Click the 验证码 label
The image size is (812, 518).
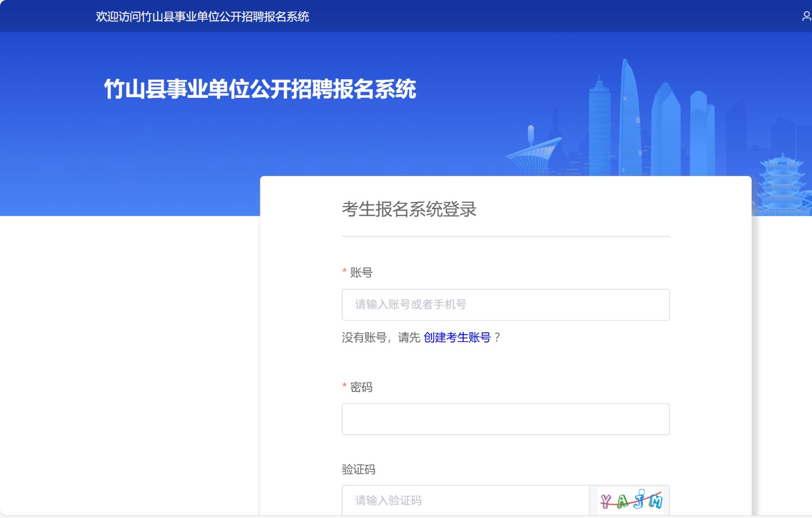358,469
